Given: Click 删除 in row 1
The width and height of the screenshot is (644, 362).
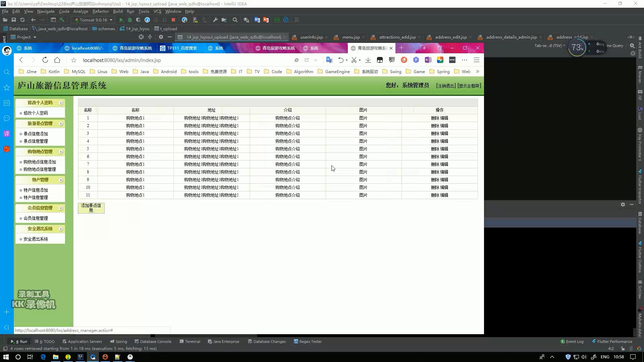Looking at the screenshot, I should tap(435, 118).
